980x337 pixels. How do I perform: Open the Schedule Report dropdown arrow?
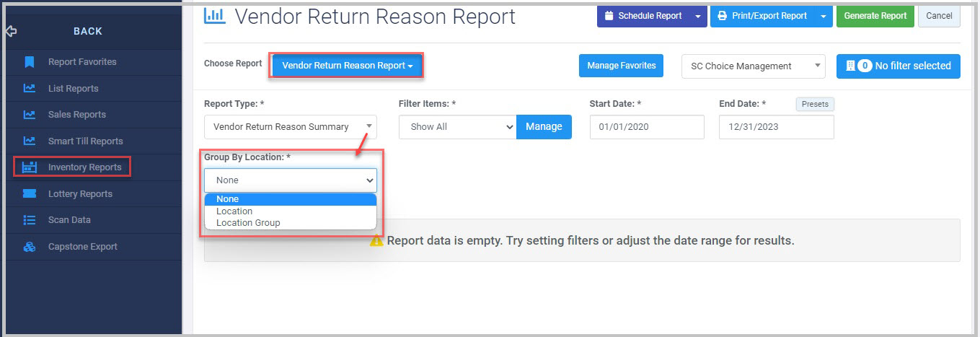point(697,16)
